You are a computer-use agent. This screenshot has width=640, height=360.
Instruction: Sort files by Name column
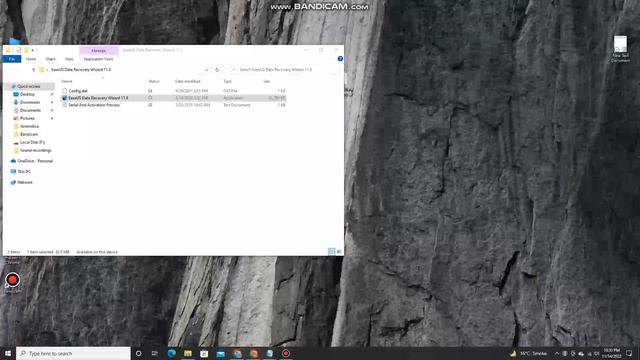coord(67,81)
